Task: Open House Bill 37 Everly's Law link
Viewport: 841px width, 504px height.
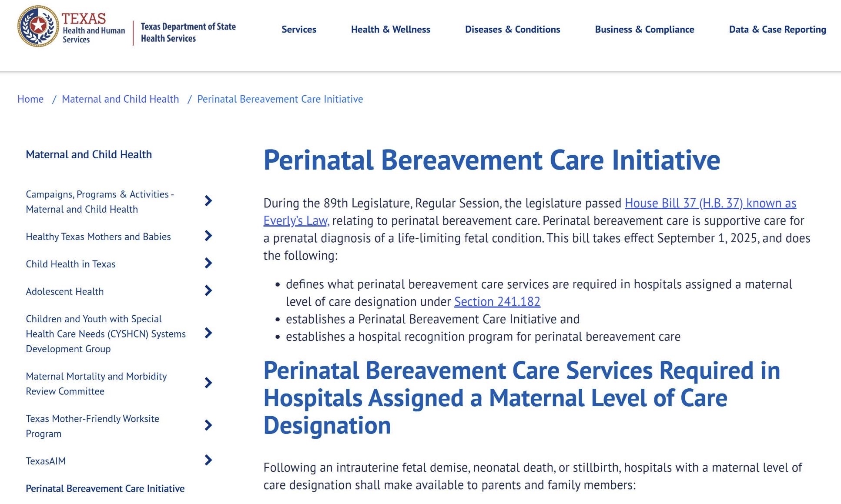Action: pos(710,203)
